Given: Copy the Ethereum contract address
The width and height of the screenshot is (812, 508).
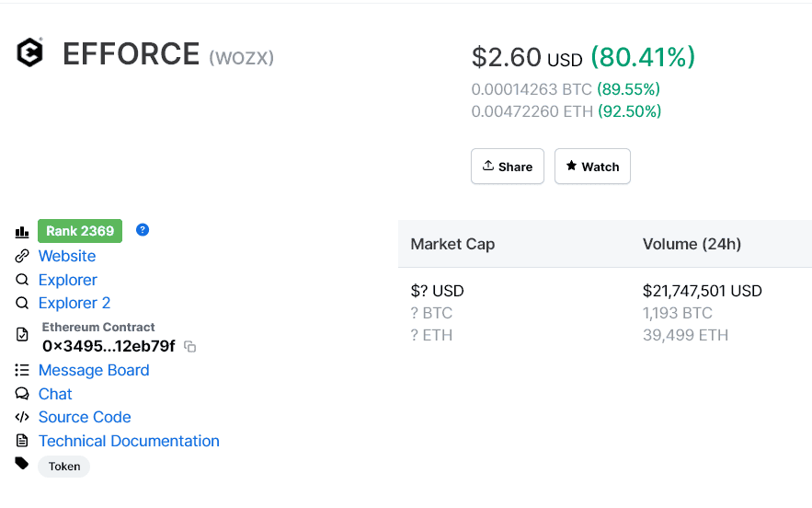Looking at the screenshot, I should [190, 346].
